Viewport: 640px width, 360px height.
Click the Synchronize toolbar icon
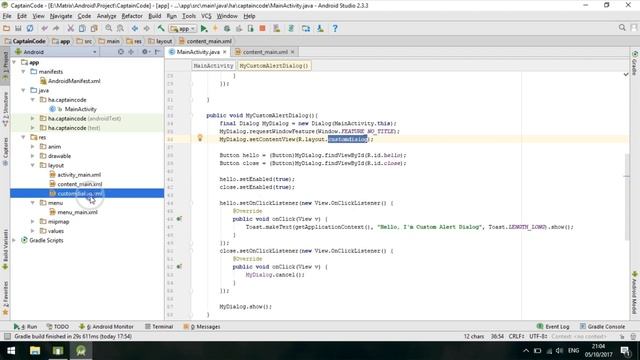coord(30,29)
